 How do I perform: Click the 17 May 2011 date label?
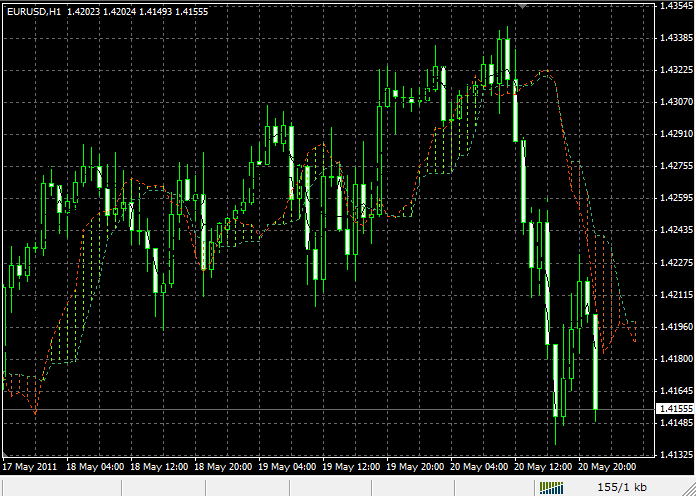pos(30,467)
